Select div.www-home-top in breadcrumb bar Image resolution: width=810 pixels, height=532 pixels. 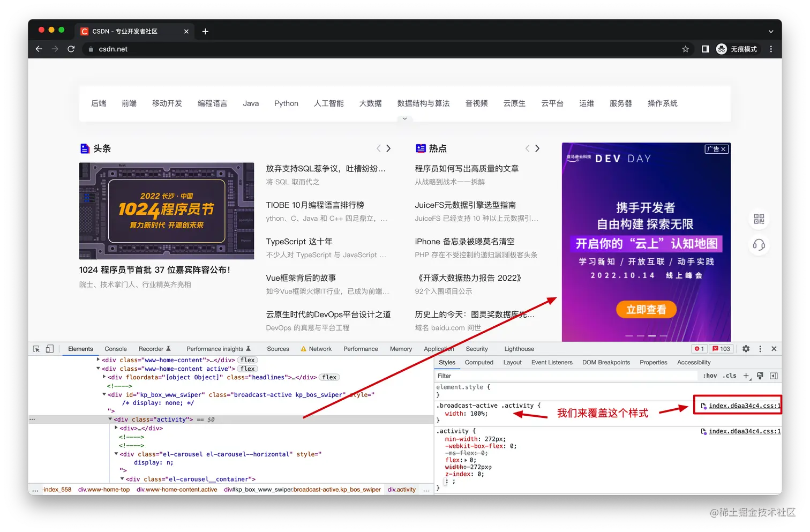104,489
